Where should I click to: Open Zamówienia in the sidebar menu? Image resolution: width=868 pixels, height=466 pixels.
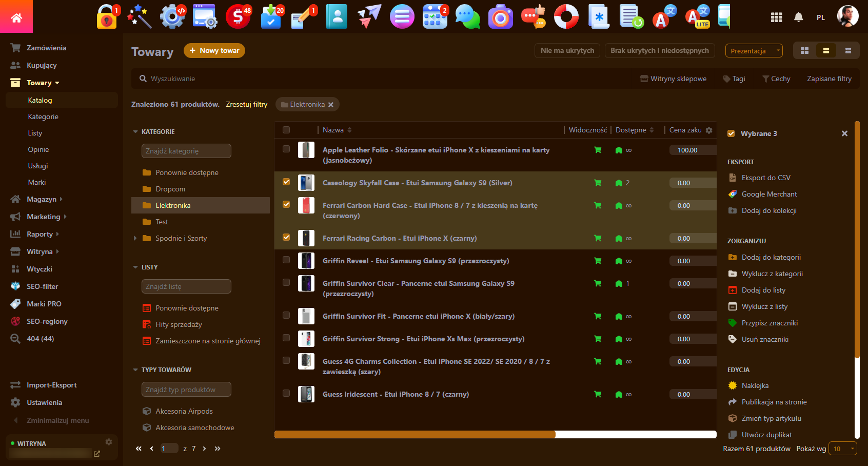pyautogui.click(x=46, y=48)
